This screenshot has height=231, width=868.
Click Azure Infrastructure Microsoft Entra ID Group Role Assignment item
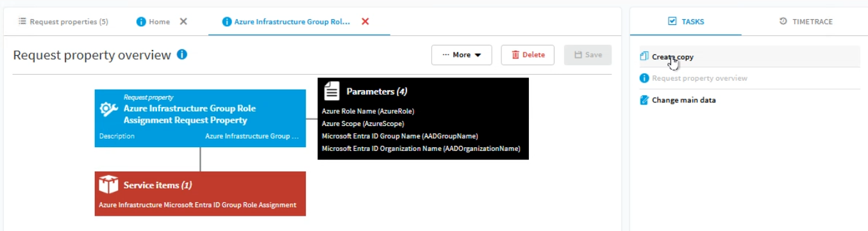[197, 205]
